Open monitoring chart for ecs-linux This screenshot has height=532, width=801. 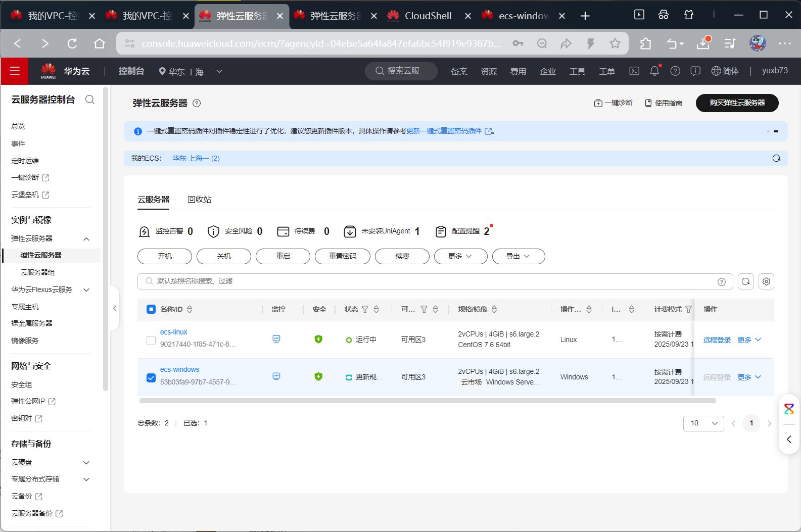tap(276, 339)
